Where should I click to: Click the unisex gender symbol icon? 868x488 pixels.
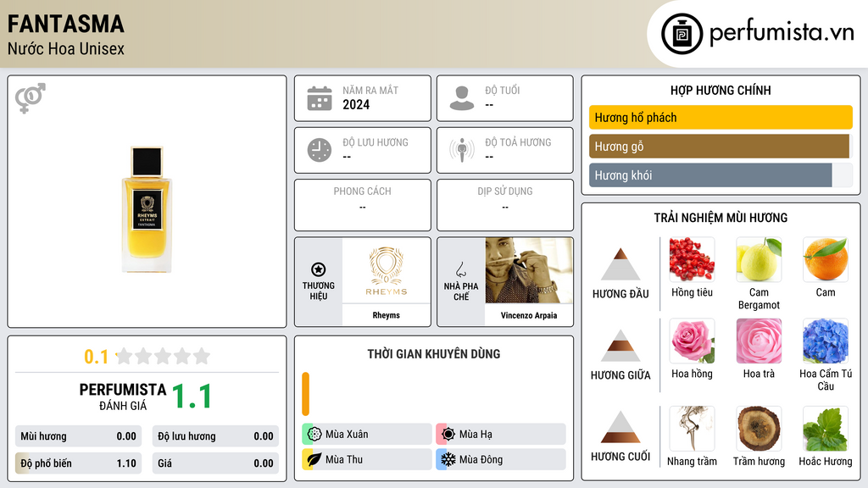31,98
